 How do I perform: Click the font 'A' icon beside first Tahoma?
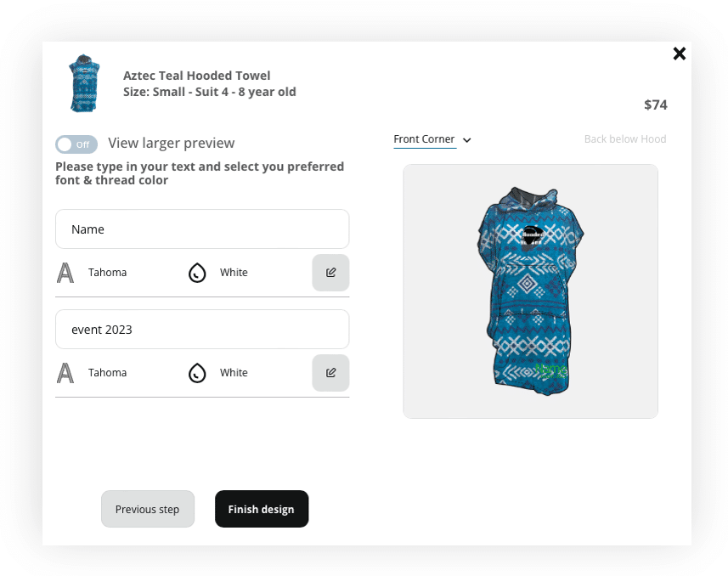click(65, 273)
